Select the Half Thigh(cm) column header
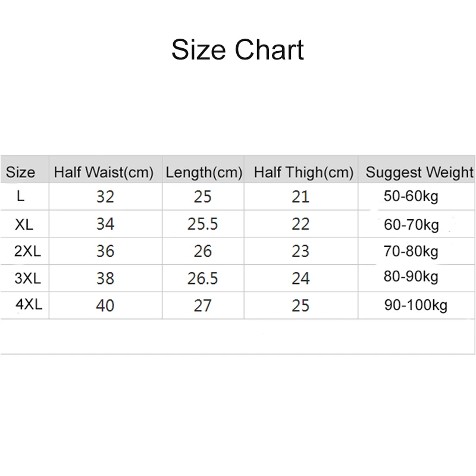476x476 pixels. click(303, 173)
